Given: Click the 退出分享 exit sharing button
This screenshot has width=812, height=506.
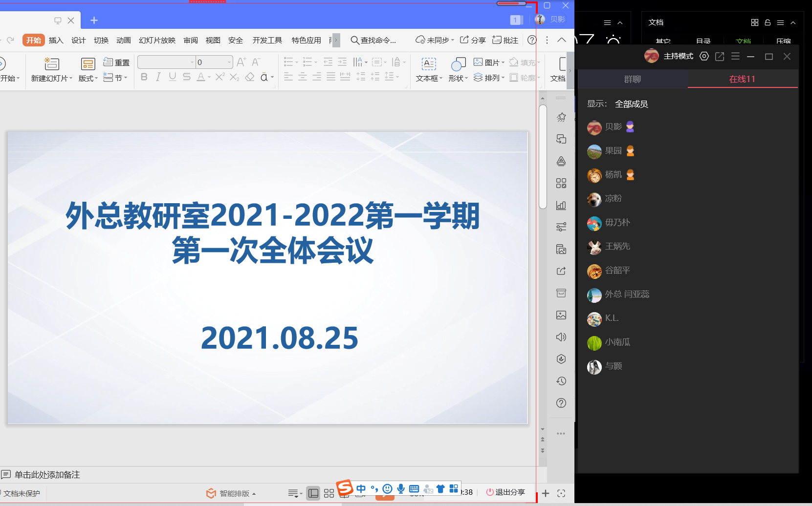Looking at the screenshot, I should 505,492.
